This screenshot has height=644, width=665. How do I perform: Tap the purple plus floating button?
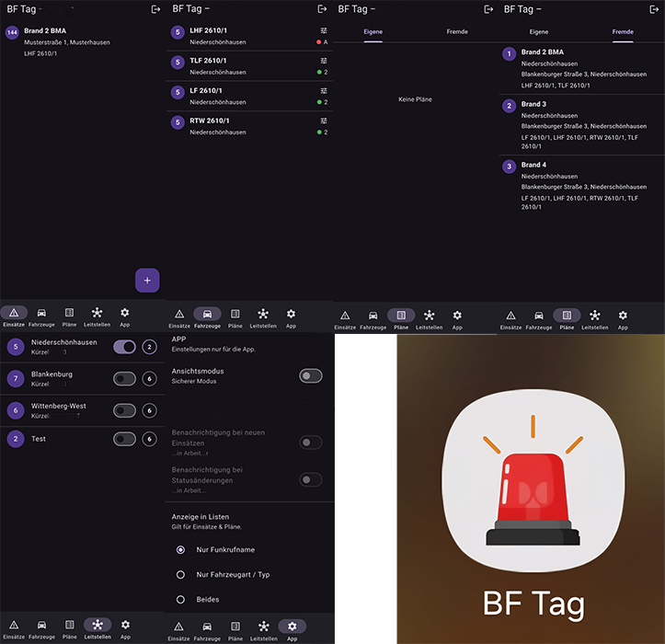pyautogui.click(x=147, y=280)
